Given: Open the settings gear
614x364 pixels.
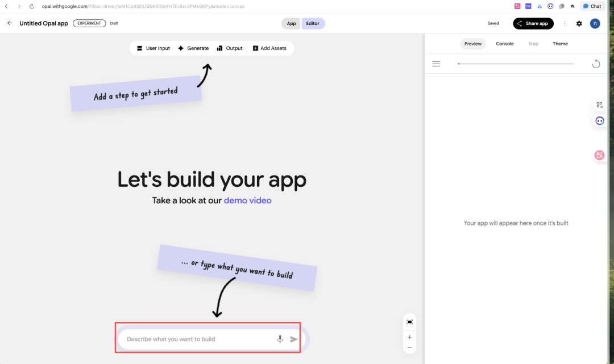Looking at the screenshot, I should pos(579,23).
